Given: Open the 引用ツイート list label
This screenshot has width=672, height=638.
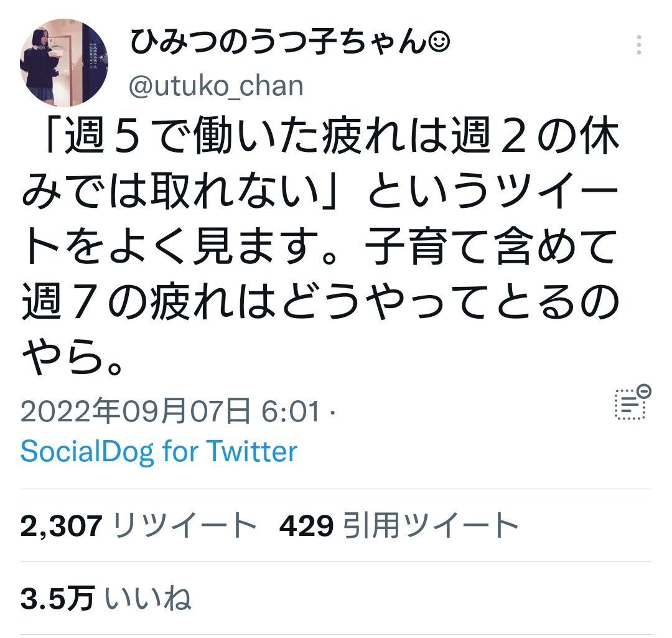Looking at the screenshot, I should tap(431, 526).
